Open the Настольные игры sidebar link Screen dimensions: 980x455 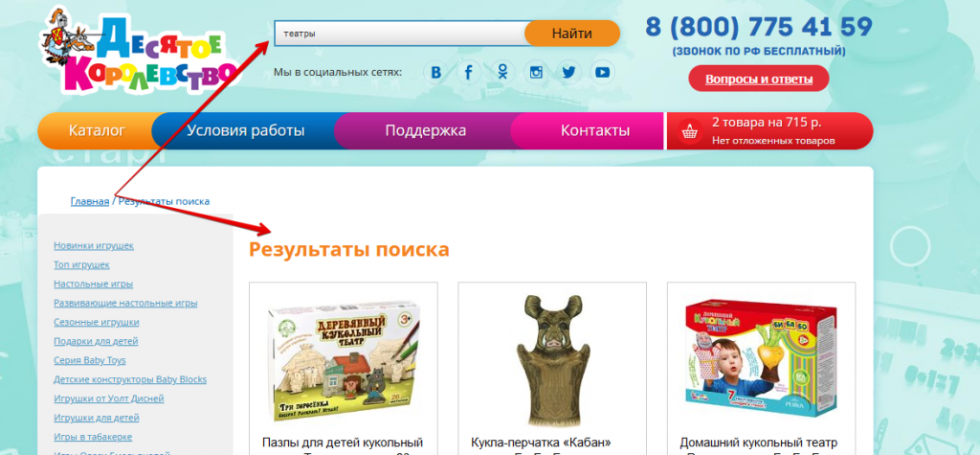(x=93, y=284)
